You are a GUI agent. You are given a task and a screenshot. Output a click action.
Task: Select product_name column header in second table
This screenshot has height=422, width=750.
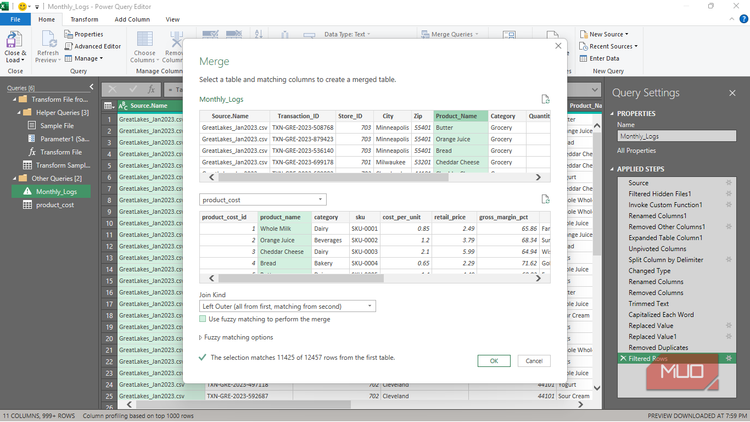(284, 217)
